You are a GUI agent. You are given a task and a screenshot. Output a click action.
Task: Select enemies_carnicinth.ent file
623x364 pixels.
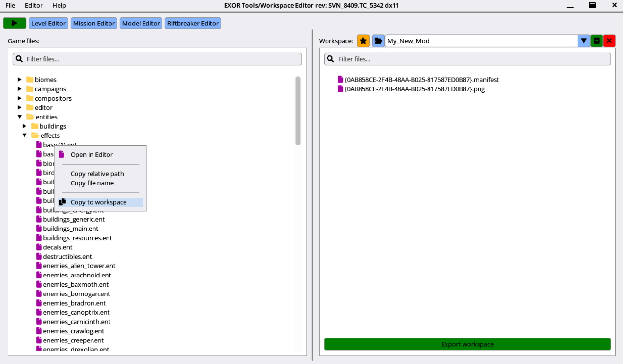(77, 322)
